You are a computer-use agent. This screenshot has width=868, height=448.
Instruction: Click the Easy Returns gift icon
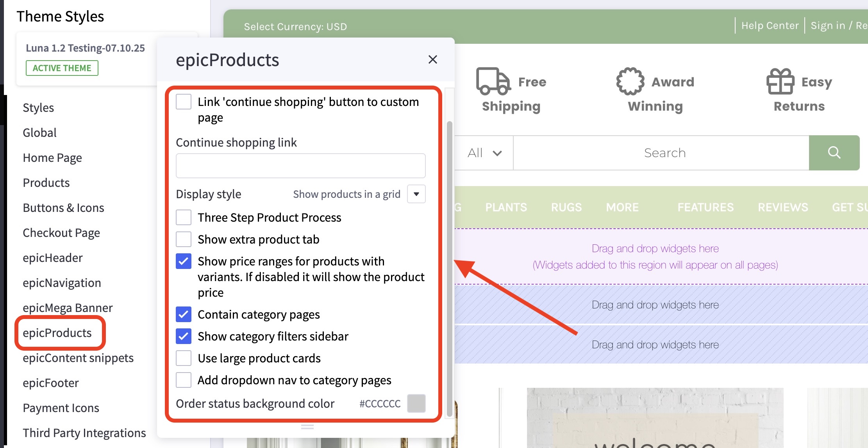point(780,81)
